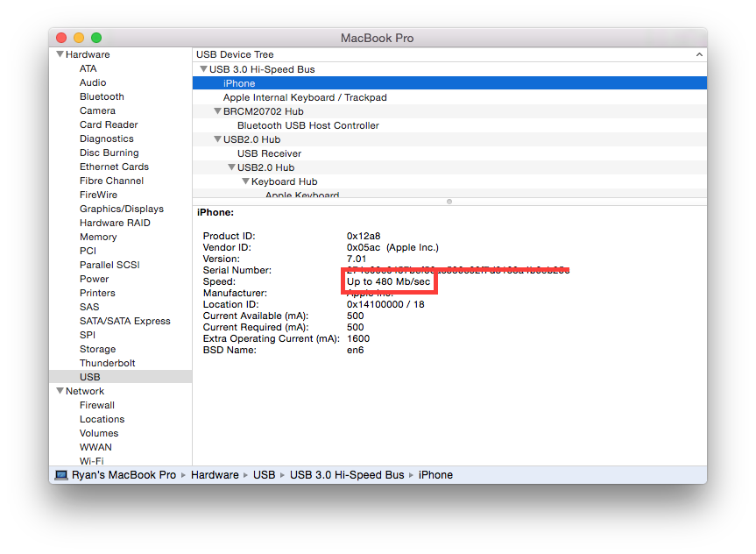The width and height of the screenshot is (756, 554).
Task: Choose Hardware RAID in sidebar
Action: click(115, 223)
